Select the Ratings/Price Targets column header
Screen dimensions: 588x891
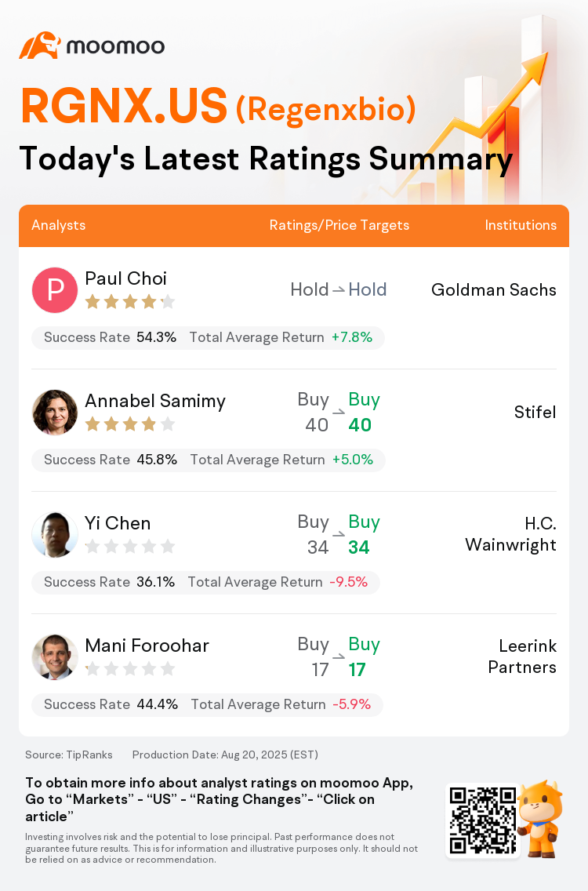pyautogui.click(x=339, y=226)
